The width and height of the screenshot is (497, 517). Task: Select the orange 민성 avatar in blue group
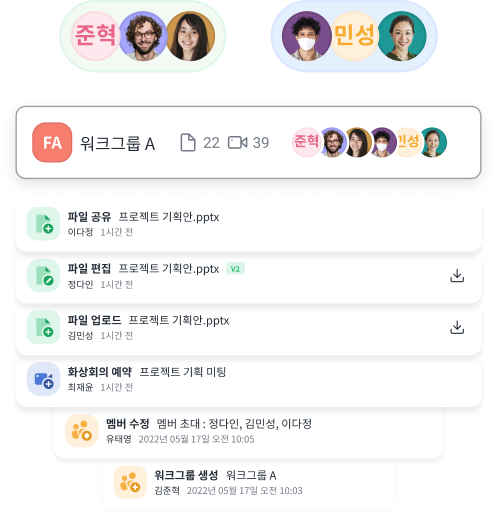354,36
